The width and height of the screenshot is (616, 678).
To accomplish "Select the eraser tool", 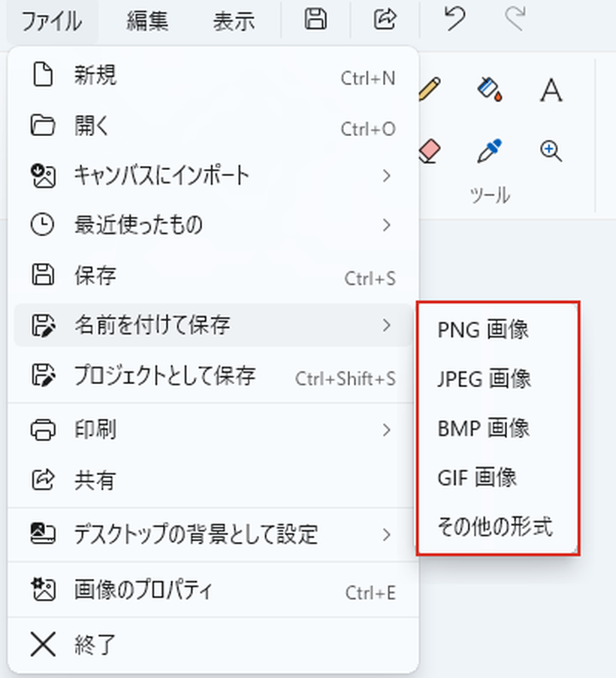I will point(430,151).
